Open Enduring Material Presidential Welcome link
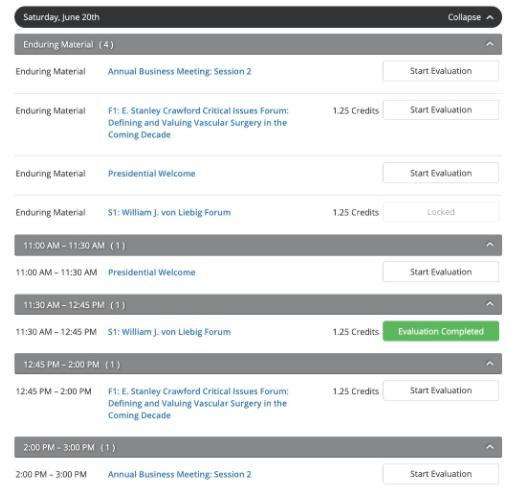 pyautogui.click(x=152, y=174)
